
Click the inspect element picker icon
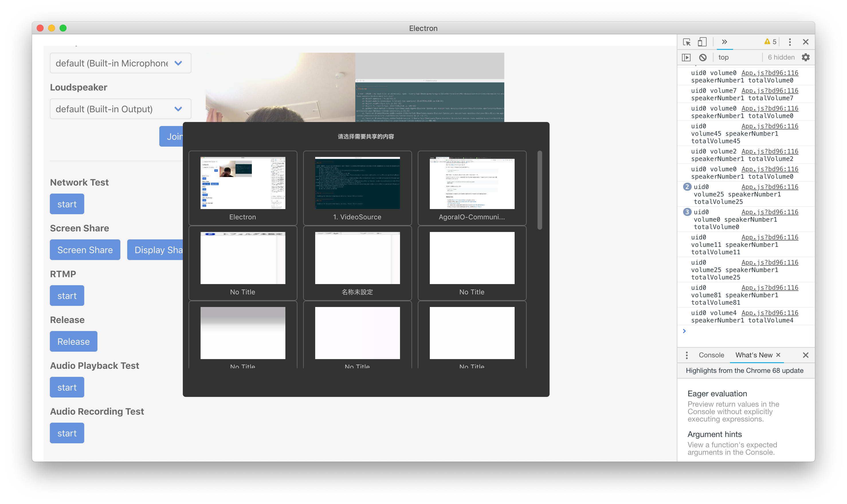687,42
